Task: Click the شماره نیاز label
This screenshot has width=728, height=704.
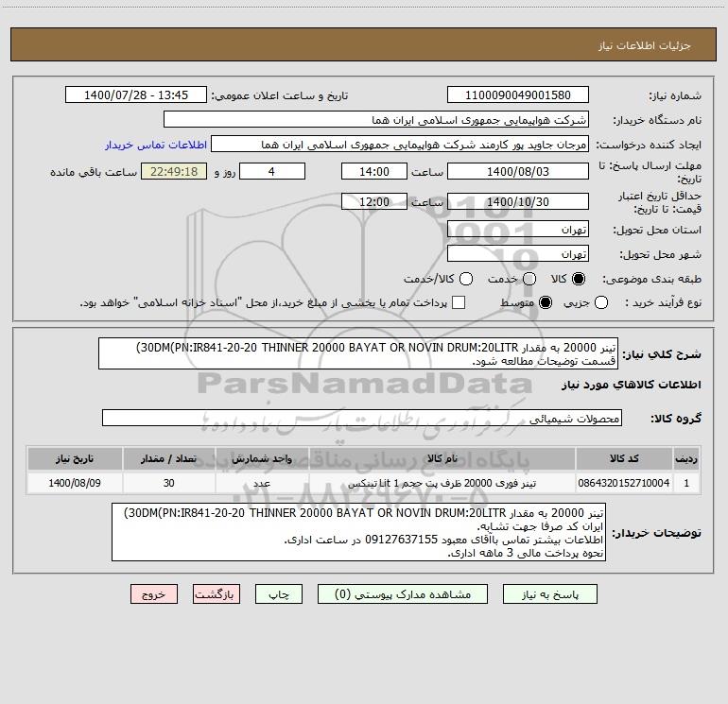Action: (x=675, y=96)
